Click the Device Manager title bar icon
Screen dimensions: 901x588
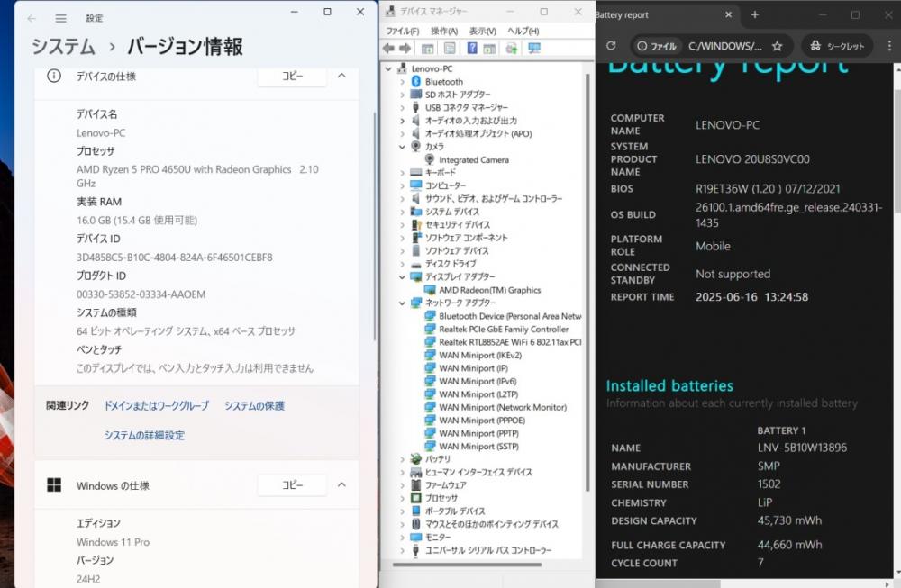pyautogui.click(x=391, y=11)
